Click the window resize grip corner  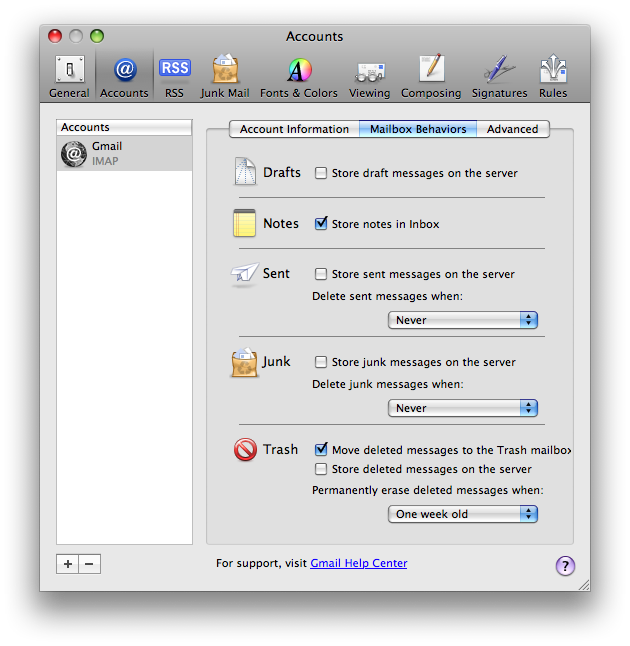(x=584, y=585)
